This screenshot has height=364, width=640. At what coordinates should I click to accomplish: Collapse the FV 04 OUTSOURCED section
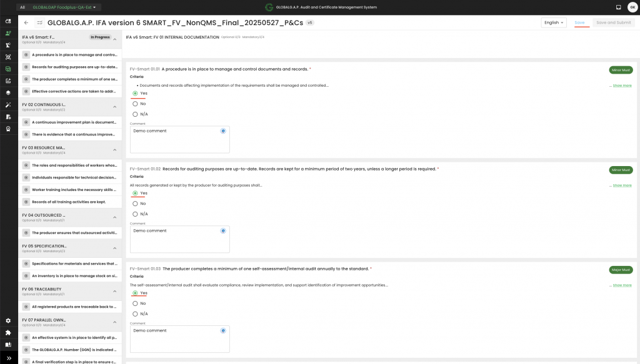click(115, 217)
